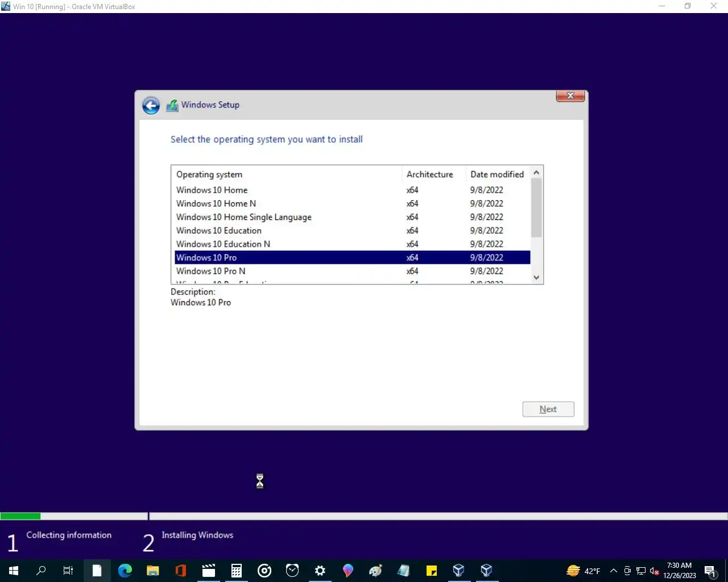Open the Windows Start menu
Screen dimensions: 728x582
pyautogui.click(x=14, y=571)
